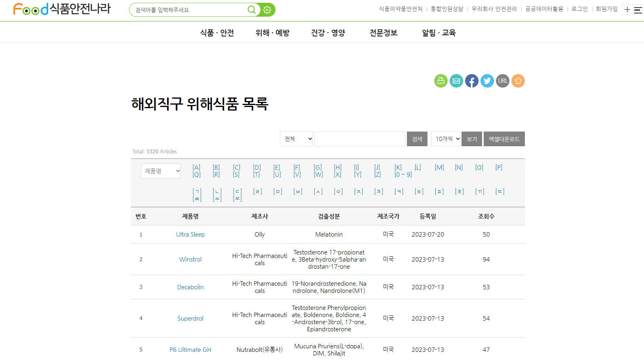
Task: Share page via email icon
Action: (x=456, y=81)
